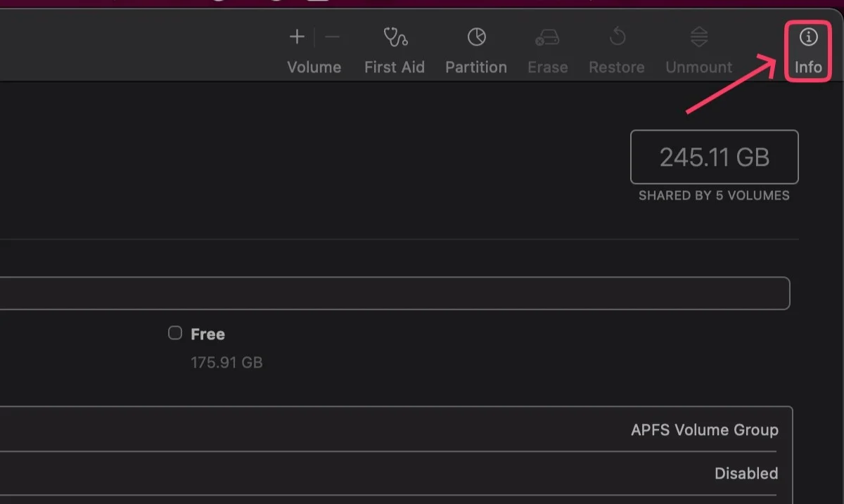This screenshot has height=504, width=844.
Task: Click the plus icon to add a volume
Action: click(x=297, y=37)
